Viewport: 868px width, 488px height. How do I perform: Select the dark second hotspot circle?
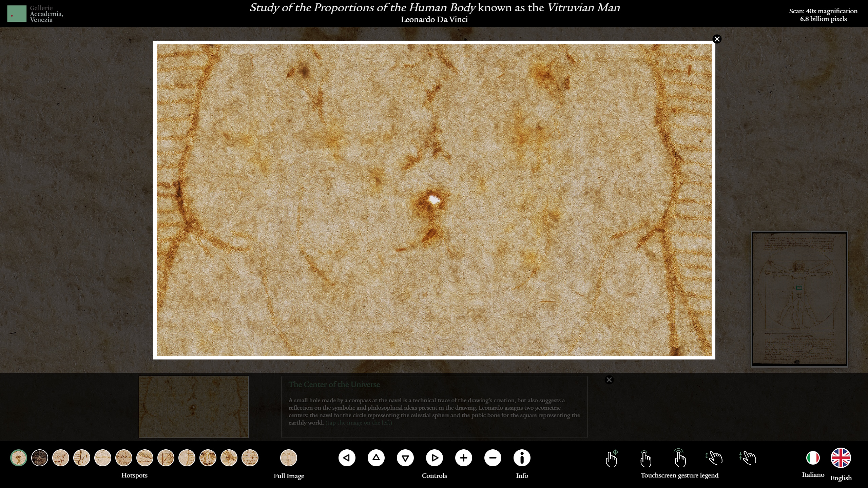click(x=40, y=458)
